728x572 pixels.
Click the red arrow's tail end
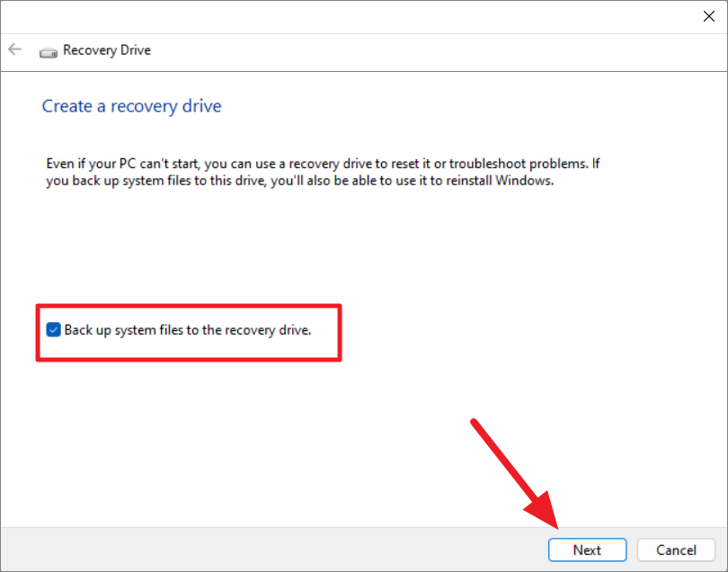pyautogui.click(x=475, y=422)
